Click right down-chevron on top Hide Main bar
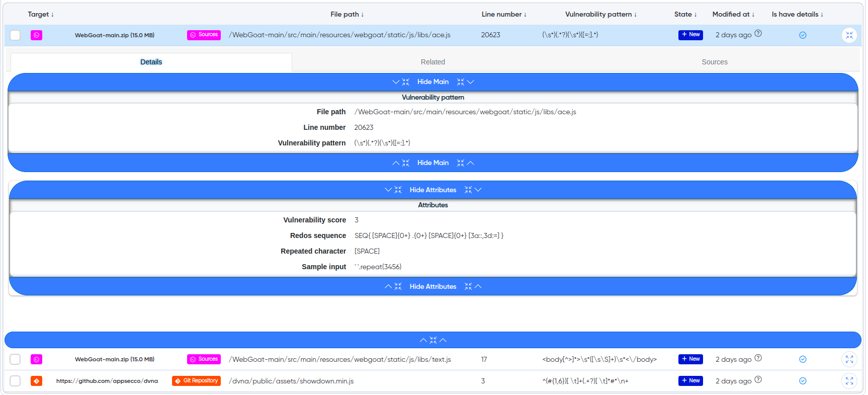This screenshot has height=395, width=868. (x=471, y=82)
